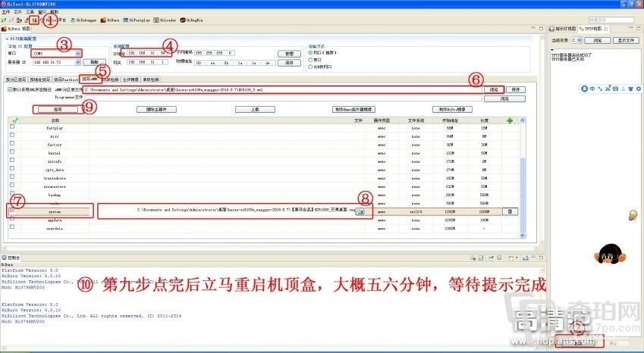Click the IME user avatar icon
This screenshot has width=644, height=353.
pyautogui.click(x=623, y=89)
